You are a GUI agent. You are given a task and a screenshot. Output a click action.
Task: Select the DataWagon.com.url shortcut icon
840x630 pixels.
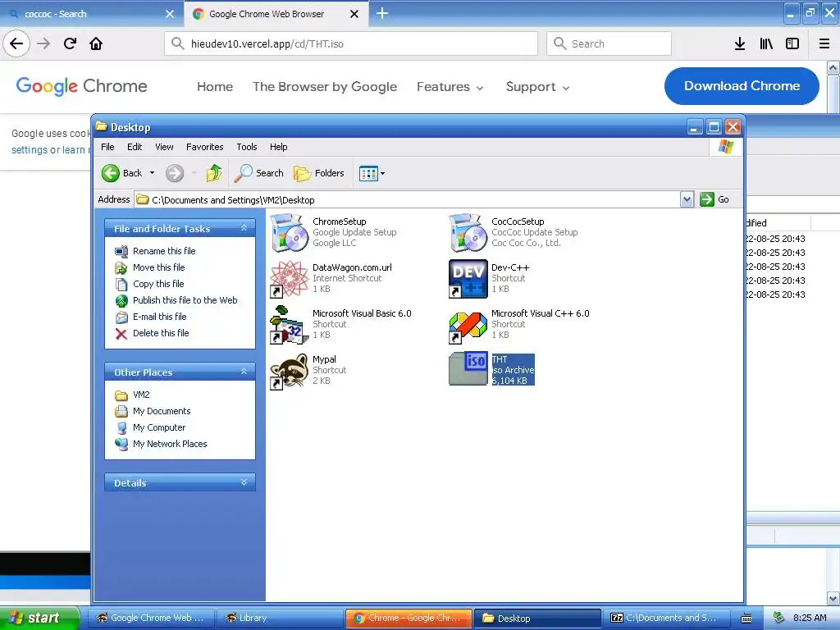pos(290,279)
